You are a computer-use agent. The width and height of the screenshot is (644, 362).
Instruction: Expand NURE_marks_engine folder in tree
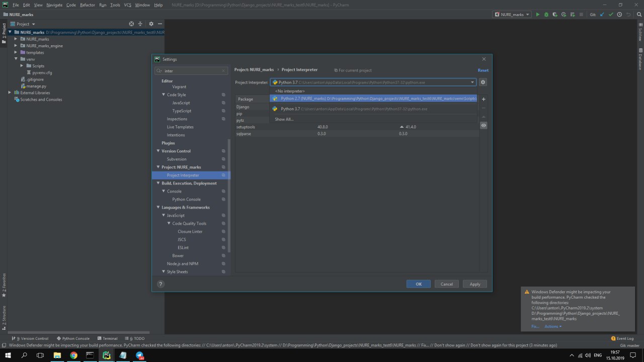(x=16, y=46)
